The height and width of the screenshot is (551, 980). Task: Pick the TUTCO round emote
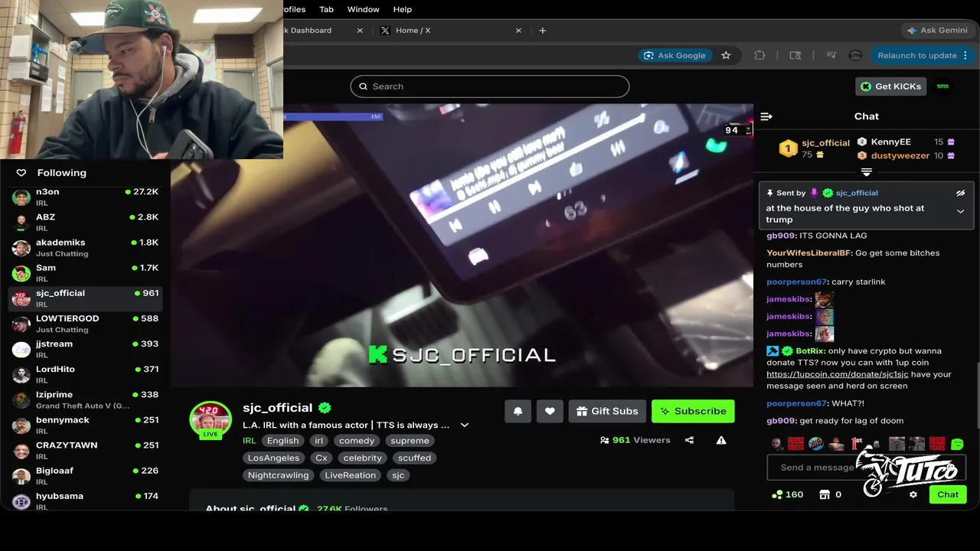click(x=816, y=444)
